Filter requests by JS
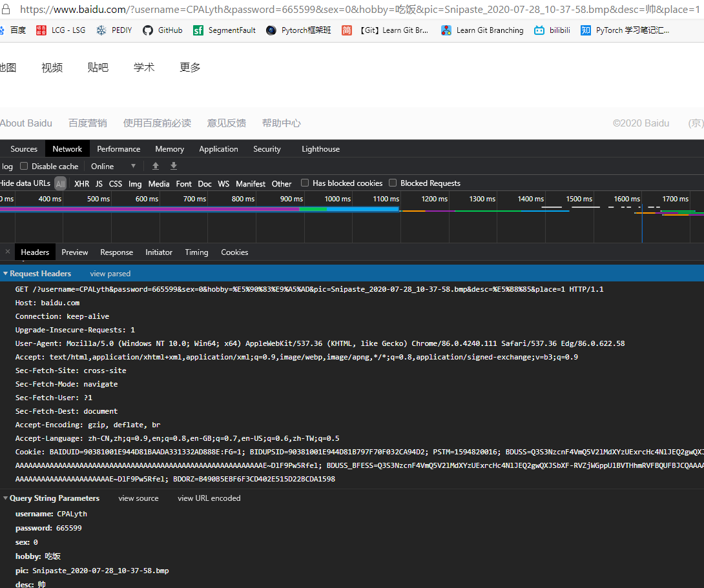 (x=99, y=183)
